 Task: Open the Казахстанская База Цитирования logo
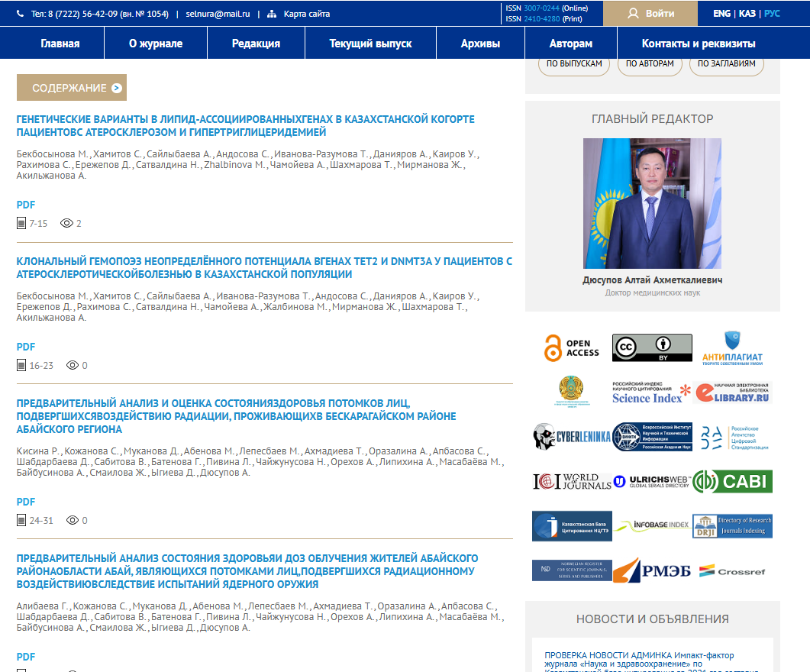pyautogui.click(x=572, y=526)
